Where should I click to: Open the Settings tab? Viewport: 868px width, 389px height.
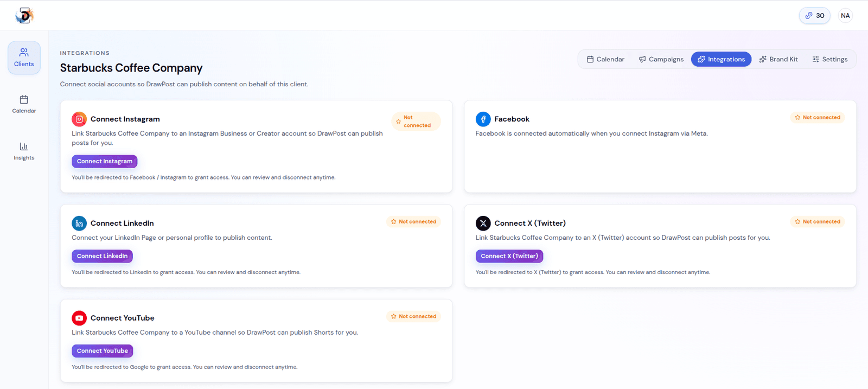[x=830, y=59]
